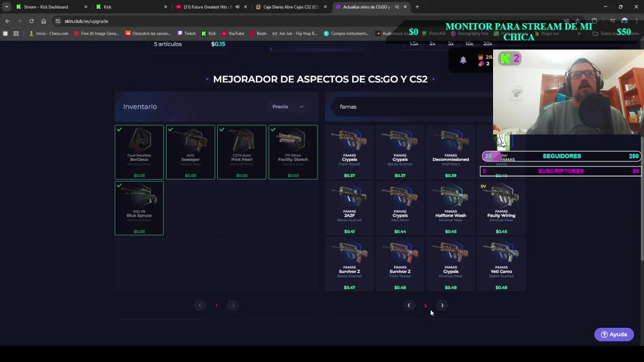
Task: Mute the YouTube tab audio icon
Action: 238,7
